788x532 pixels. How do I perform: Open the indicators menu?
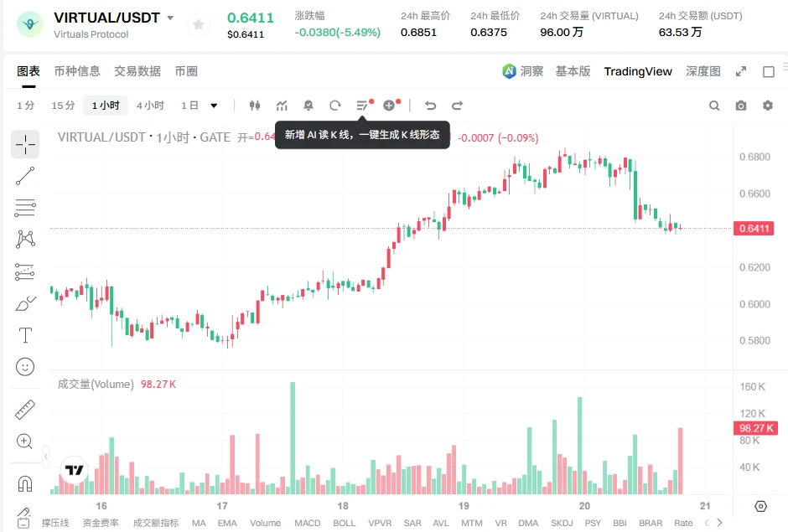(x=282, y=106)
